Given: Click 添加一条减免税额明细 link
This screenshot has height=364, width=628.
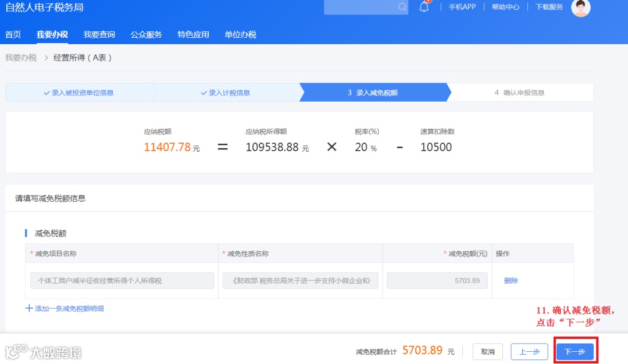Looking at the screenshot, I should pos(69,308).
